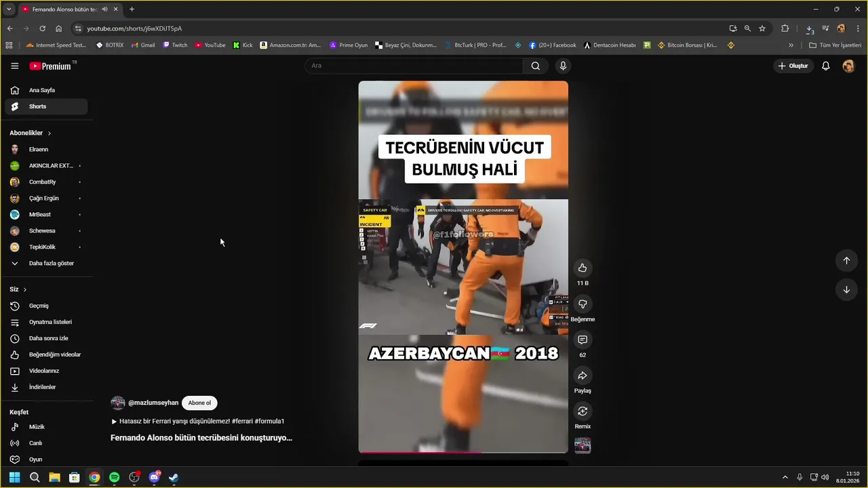Screen dimensions: 868x488
Task: Open the Elraenn subscription channel
Action: 46,149
